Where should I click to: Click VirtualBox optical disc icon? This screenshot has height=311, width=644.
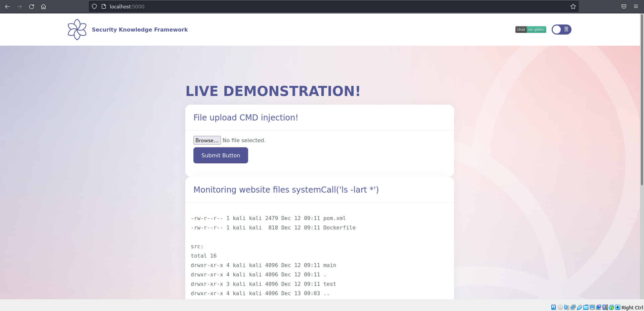point(560,307)
